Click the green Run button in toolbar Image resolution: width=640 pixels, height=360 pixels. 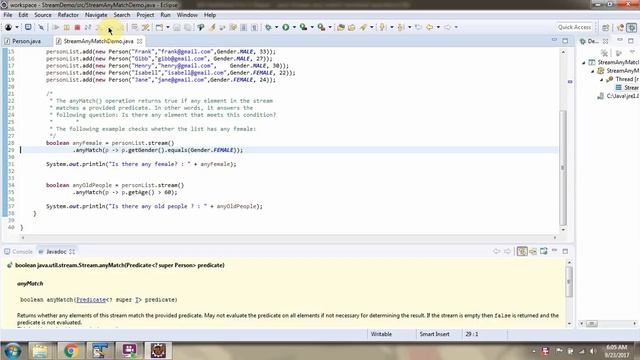coord(286,27)
